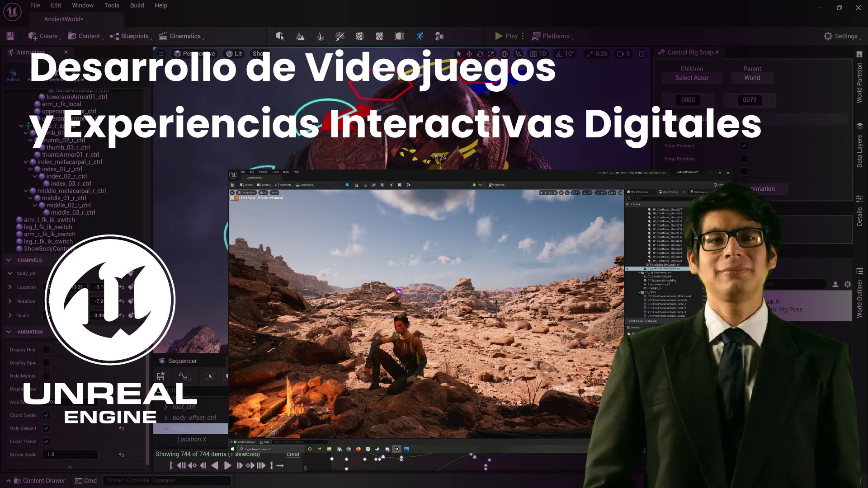Open the Animation mode running-figure icon
The image size is (868, 488).
(x=420, y=36)
